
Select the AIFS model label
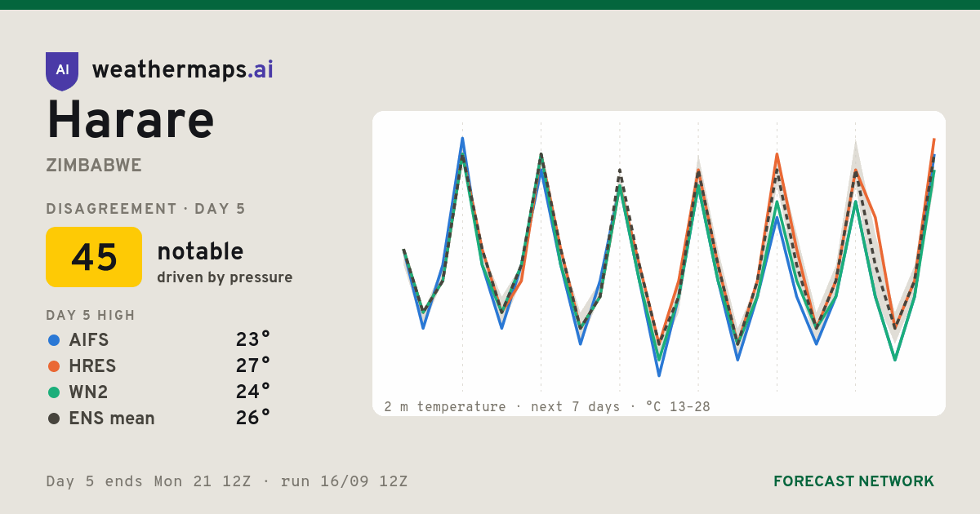(89, 340)
